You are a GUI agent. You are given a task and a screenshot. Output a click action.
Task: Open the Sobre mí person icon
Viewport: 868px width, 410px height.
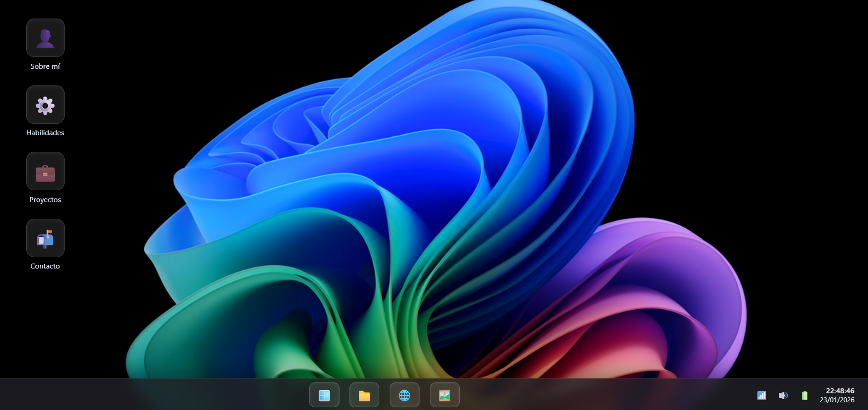point(45,38)
